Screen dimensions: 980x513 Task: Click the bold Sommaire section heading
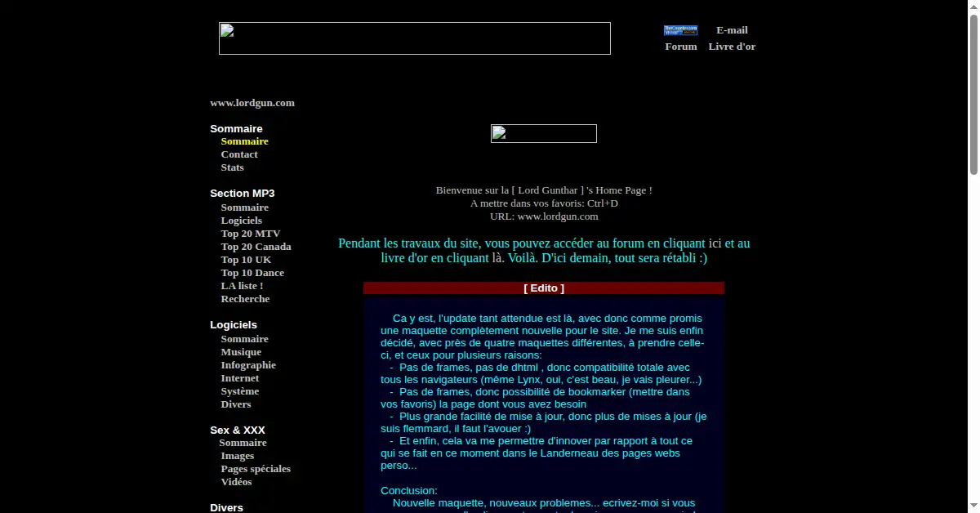pos(236,129)
